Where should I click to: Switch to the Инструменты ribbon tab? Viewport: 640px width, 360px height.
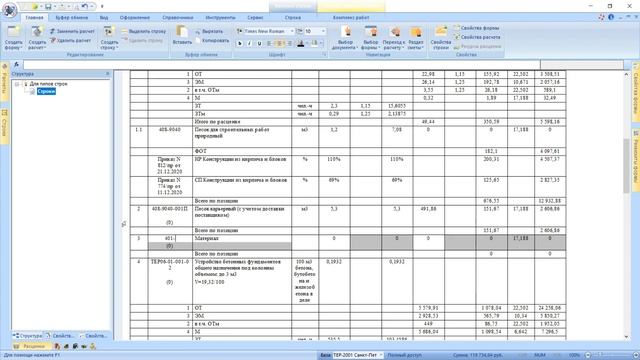(220, 18)
